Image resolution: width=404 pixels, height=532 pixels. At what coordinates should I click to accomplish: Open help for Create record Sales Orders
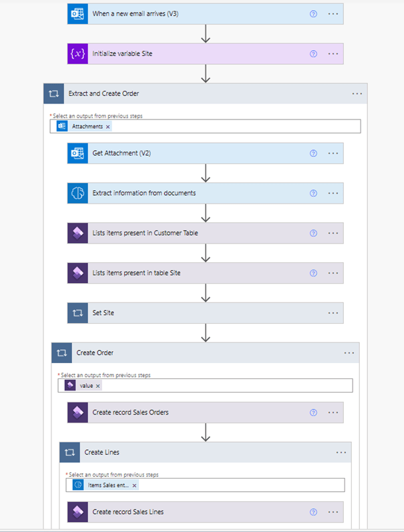(x=313, y=413)
